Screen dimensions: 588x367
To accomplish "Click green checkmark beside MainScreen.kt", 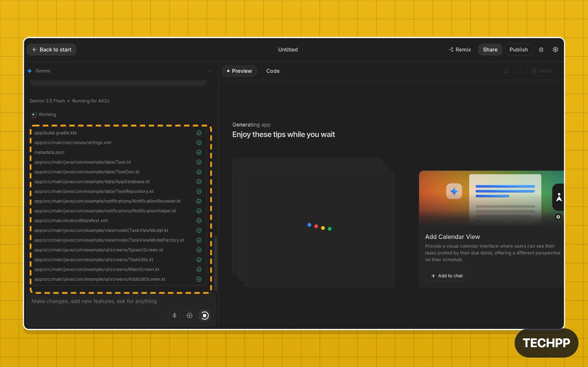I will click(199, 269).
